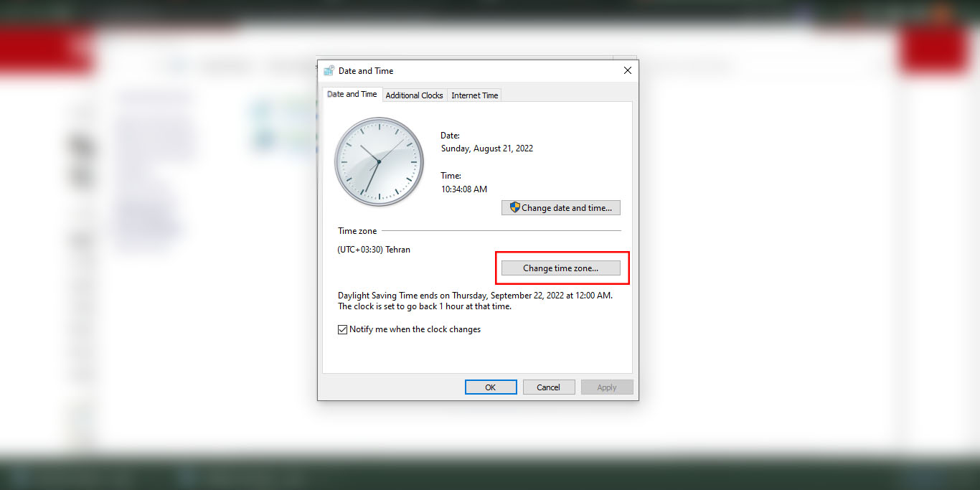Click the analog clock face
This screenshot has height=490, width=980.
(x=379, y=162)
